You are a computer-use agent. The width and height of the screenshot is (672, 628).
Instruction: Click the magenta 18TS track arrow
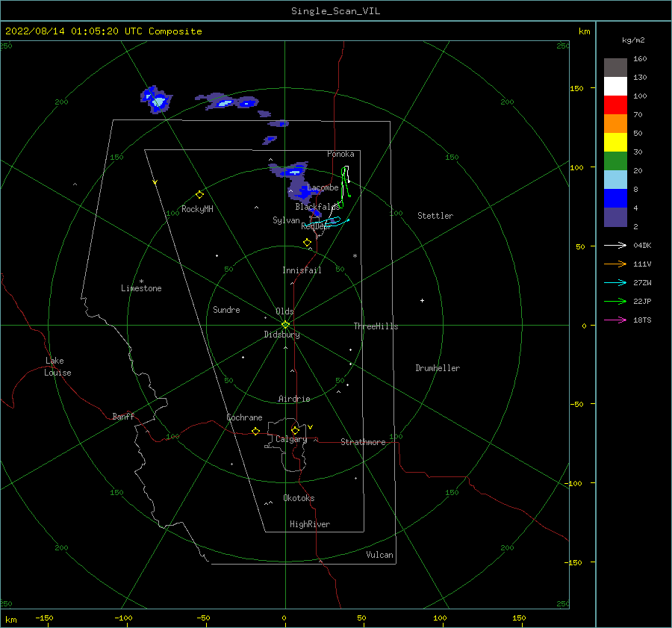point(615,320)
